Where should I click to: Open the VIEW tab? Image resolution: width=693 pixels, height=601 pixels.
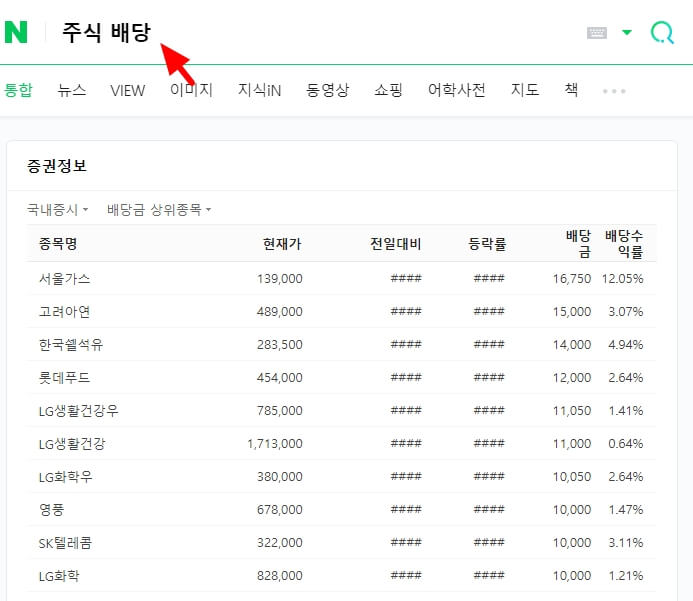[x=128, y=91]
